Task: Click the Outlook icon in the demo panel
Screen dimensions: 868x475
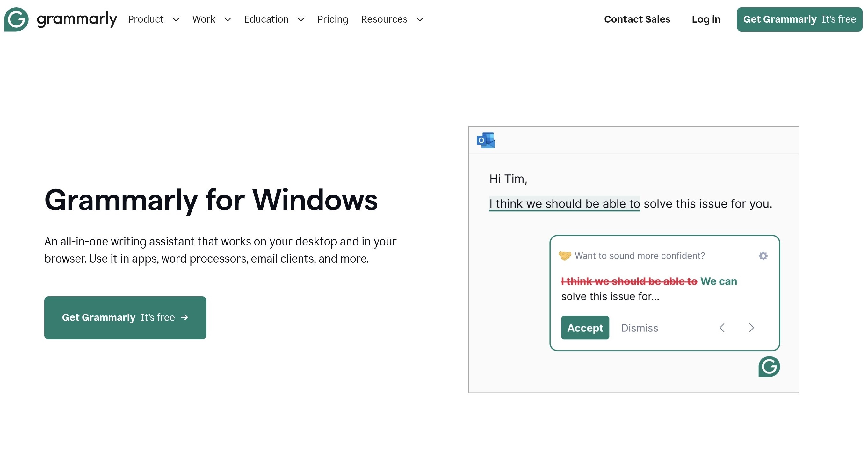Action: pyautogui.click(x=486, y=140)
